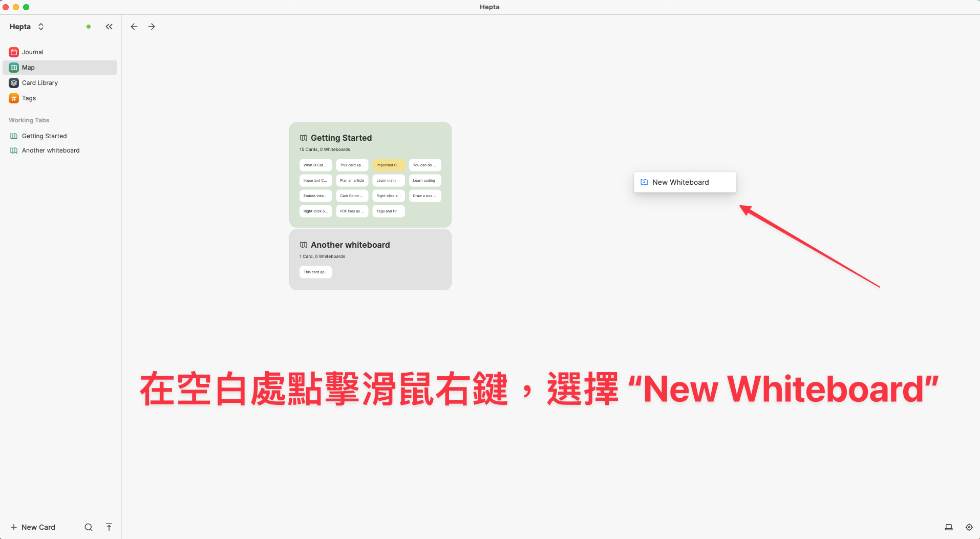The width and height of the screenshot is (980, 539).
Task: Collapse the sidebar with double-chevron icon
Action: (109, 27)
